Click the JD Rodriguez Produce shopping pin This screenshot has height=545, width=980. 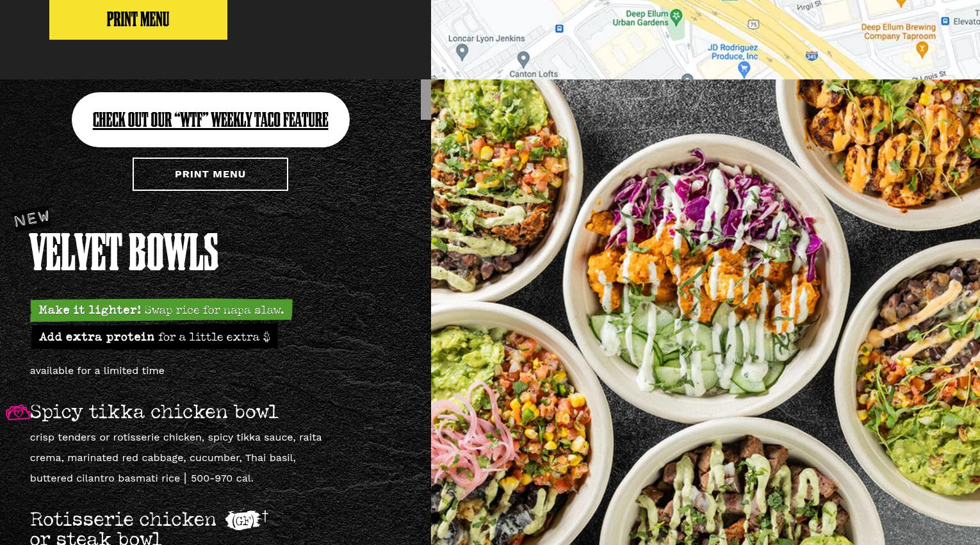click(744, 69)
